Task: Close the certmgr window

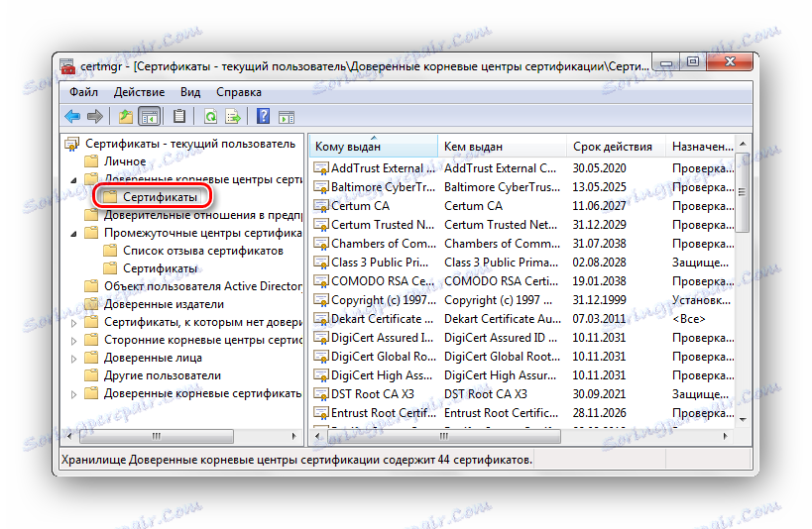Action: coord(730,61)
